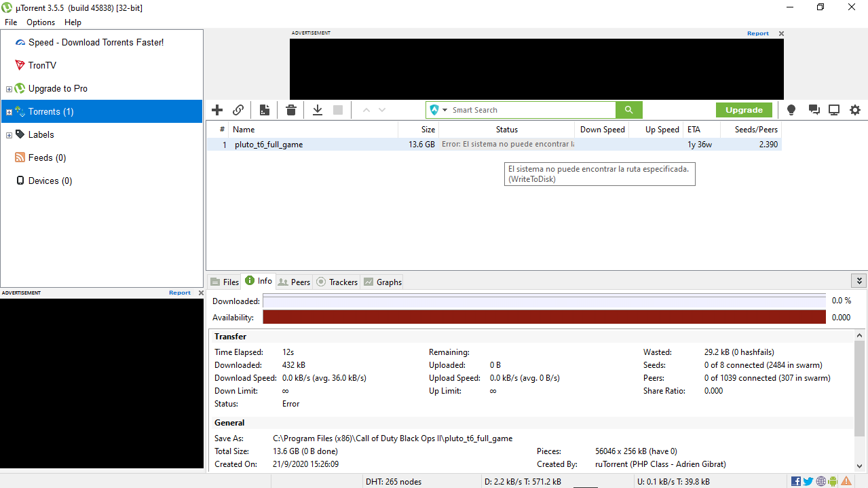Sort by the Down Speed column header

point(602,130)
